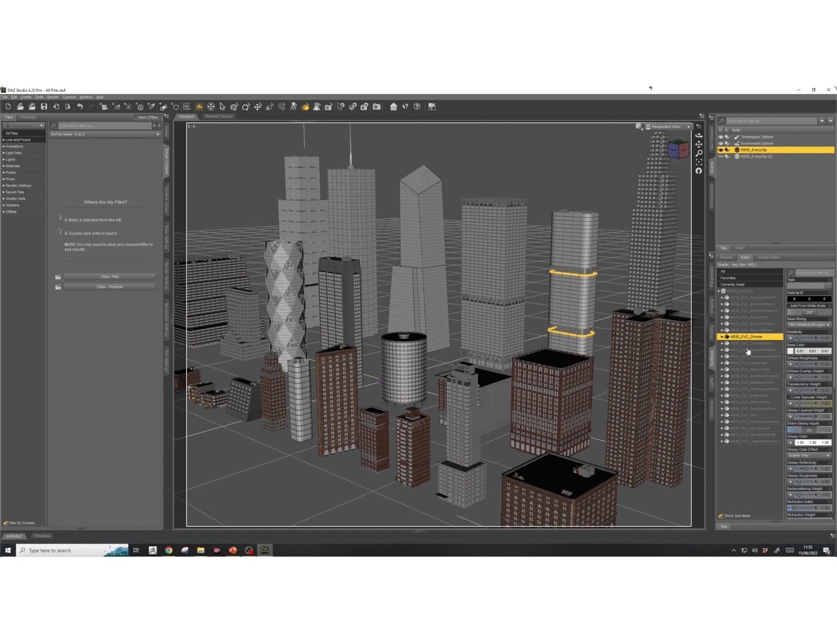Click the New scene icon in toolbar

pyautogui.click(x=8, y=106)
